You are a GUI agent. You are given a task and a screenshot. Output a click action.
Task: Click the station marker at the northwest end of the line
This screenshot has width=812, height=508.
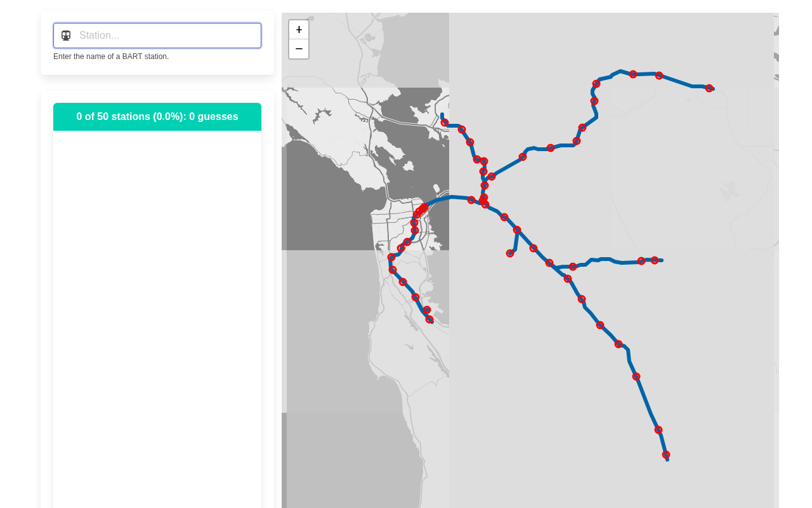click(x=445, y=123)
